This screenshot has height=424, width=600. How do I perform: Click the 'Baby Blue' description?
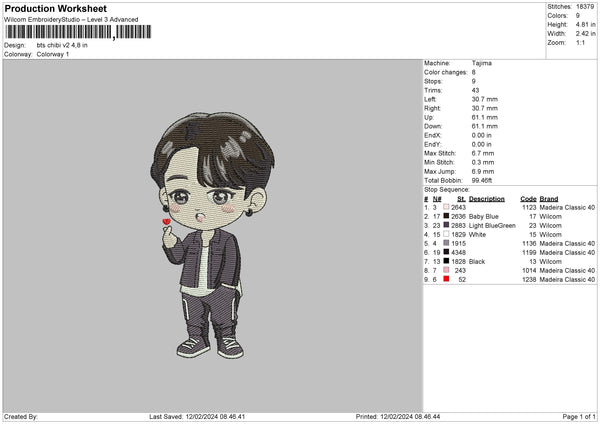point(484,217)
